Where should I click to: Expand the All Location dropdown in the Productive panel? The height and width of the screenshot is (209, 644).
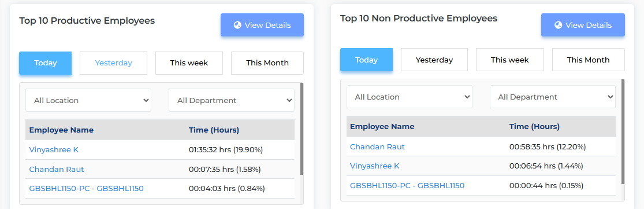(x=88, y=100)
